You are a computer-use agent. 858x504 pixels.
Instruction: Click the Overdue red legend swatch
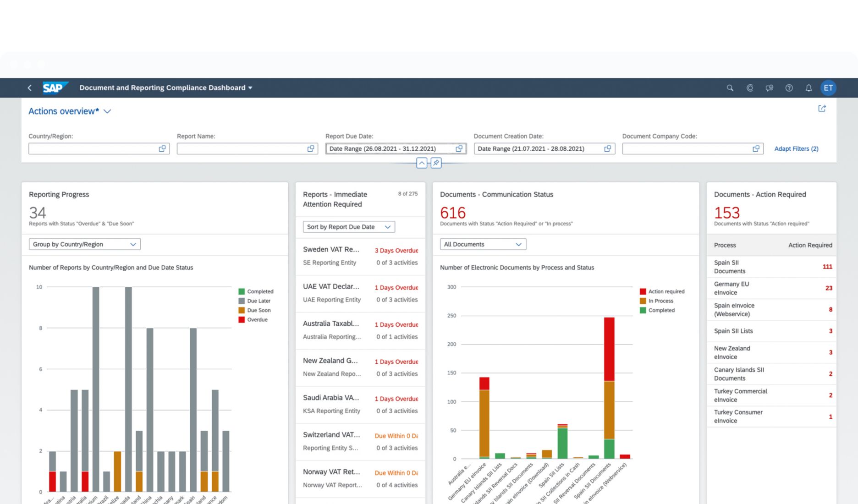(x=242, y=320)
